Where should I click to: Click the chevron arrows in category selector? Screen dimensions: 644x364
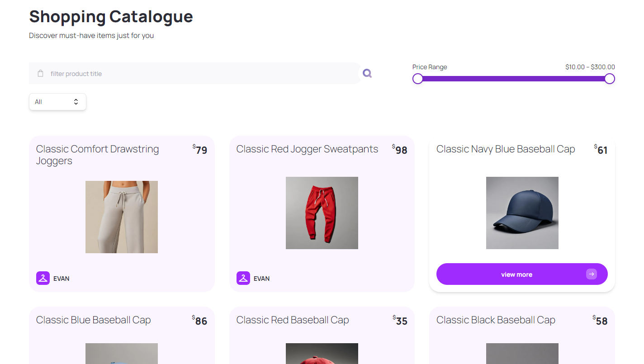pyautogui.click(x=76, y=102)
